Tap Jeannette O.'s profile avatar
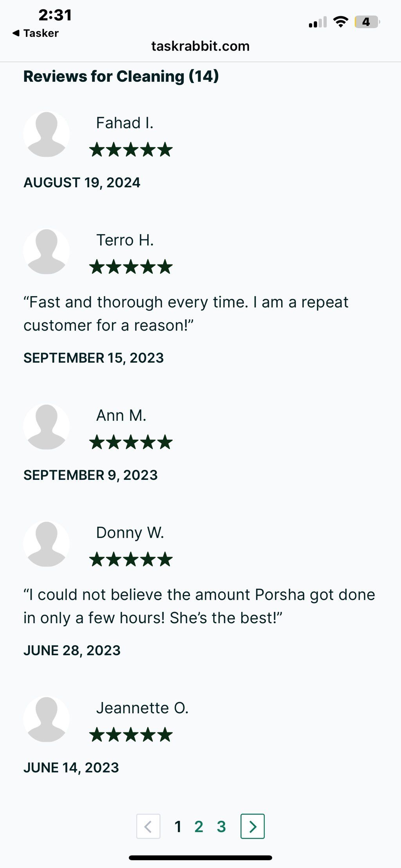Screen dimensions: 401x868 [47, 719]
